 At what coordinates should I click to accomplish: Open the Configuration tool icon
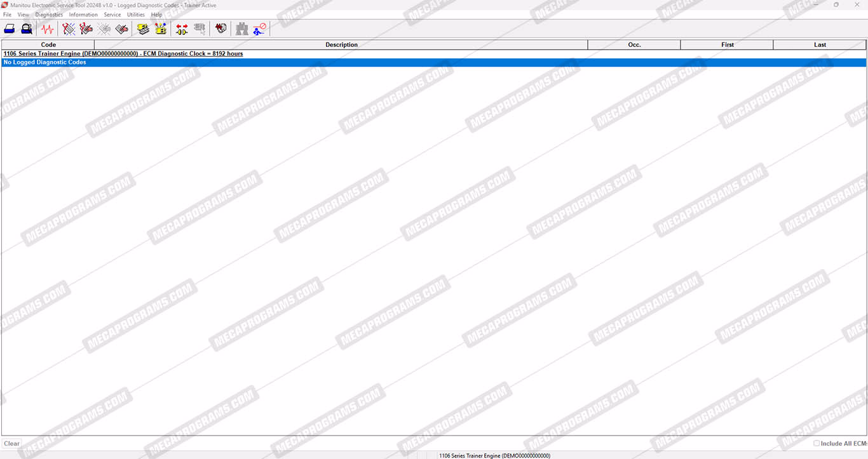[x=161, y=29]
